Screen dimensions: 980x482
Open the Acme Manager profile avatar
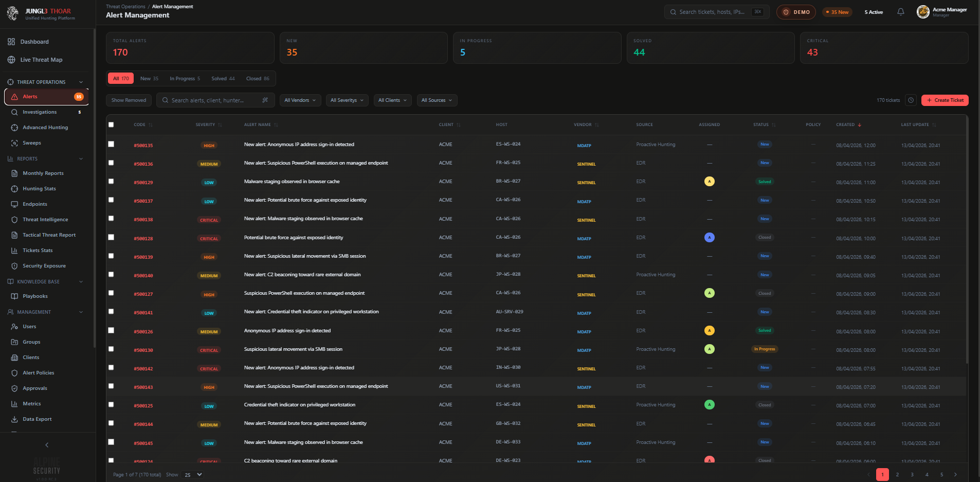click(x=923, y=12)
